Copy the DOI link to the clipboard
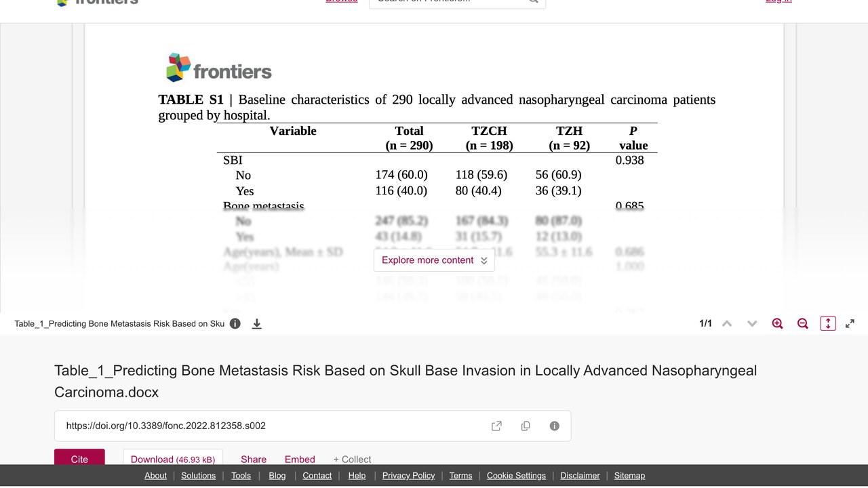868x488 pixels. (526, 426)
